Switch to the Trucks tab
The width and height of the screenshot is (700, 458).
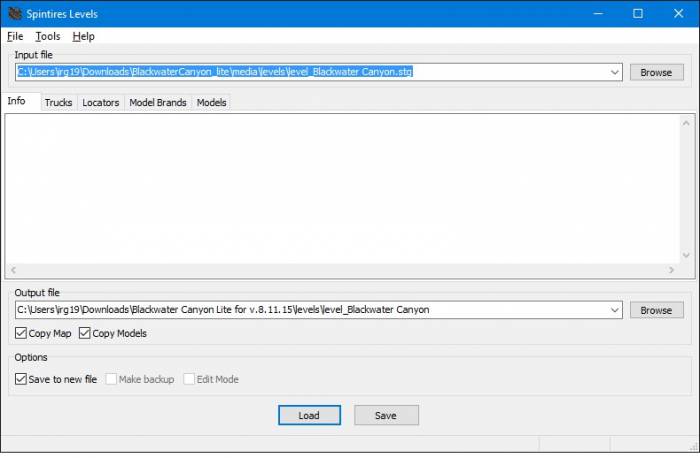pos(58,103)
